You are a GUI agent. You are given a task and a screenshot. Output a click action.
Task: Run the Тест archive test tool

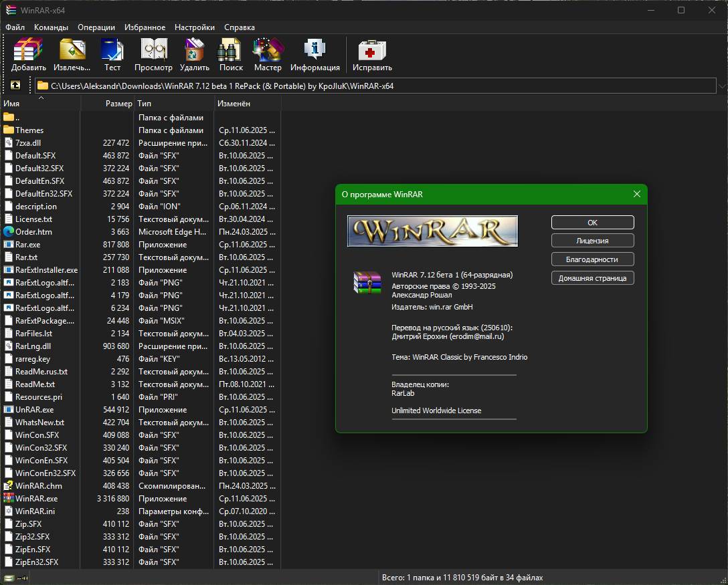tap(112, 55)
